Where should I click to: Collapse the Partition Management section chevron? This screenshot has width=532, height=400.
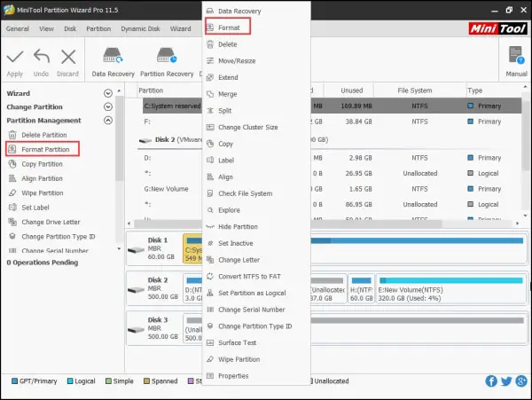[108, 120]
